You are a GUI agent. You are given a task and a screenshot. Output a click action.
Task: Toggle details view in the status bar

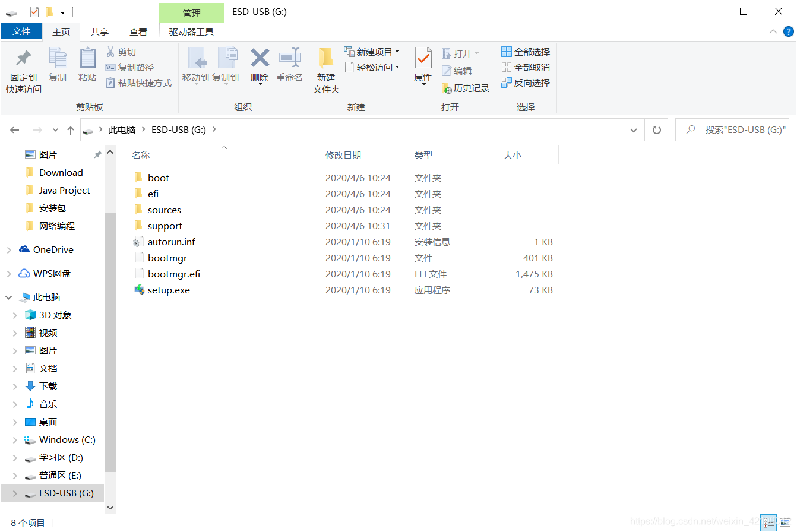pos(768,522)
